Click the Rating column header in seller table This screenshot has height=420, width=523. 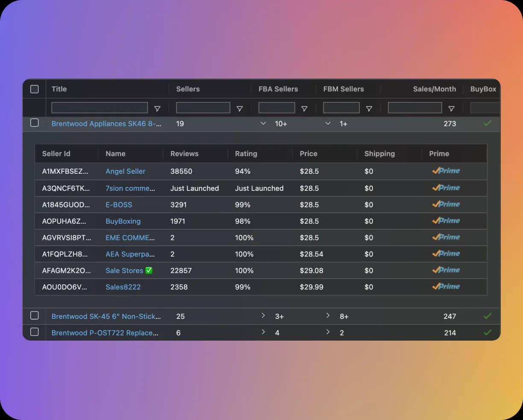[246, 154]
